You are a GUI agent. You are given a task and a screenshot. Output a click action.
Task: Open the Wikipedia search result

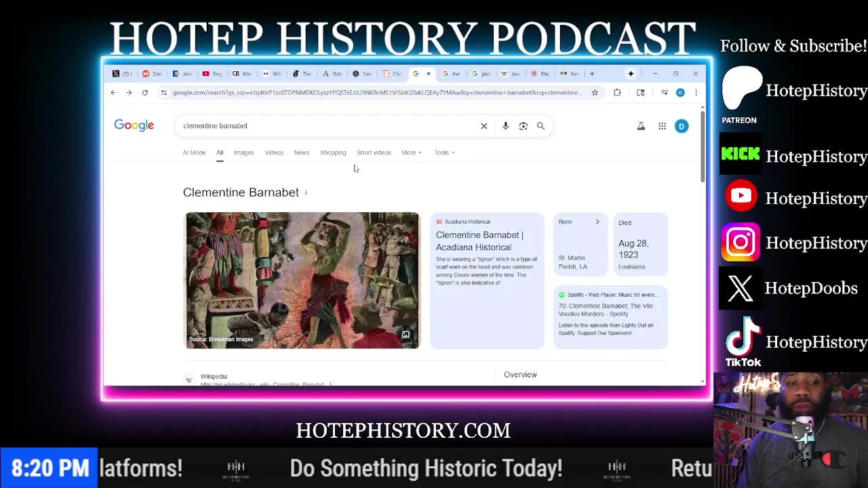point(214,377)
